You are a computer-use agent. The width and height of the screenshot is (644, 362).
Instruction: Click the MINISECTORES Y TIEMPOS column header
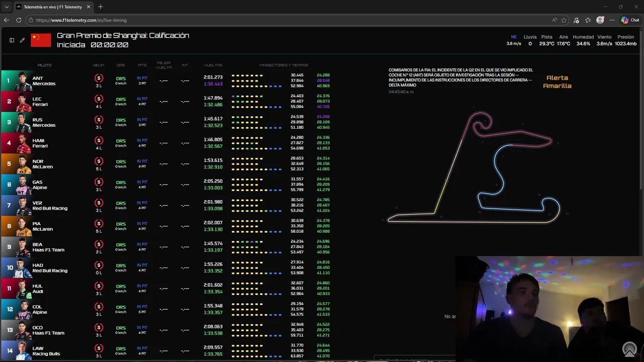pyautogui.click(x=284, y=65)
